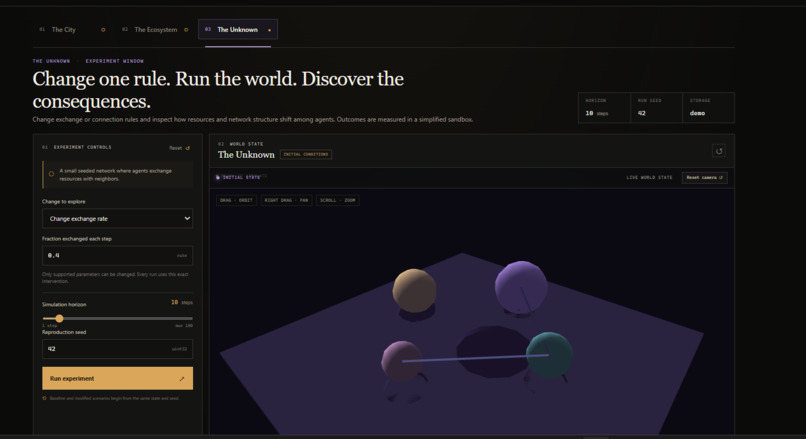
Task: Click the Run Seed 42 stat
Action: coord(656,107)
